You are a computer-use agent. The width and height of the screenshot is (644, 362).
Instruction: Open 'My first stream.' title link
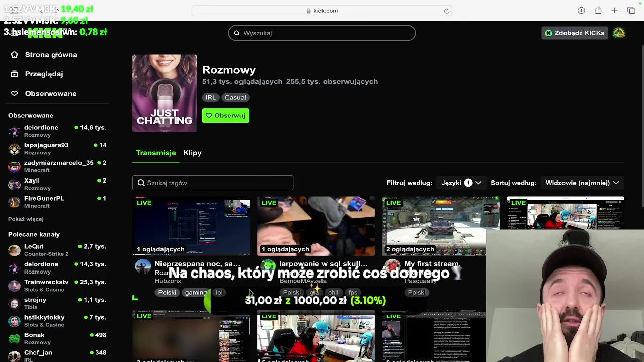pos(432,264)
